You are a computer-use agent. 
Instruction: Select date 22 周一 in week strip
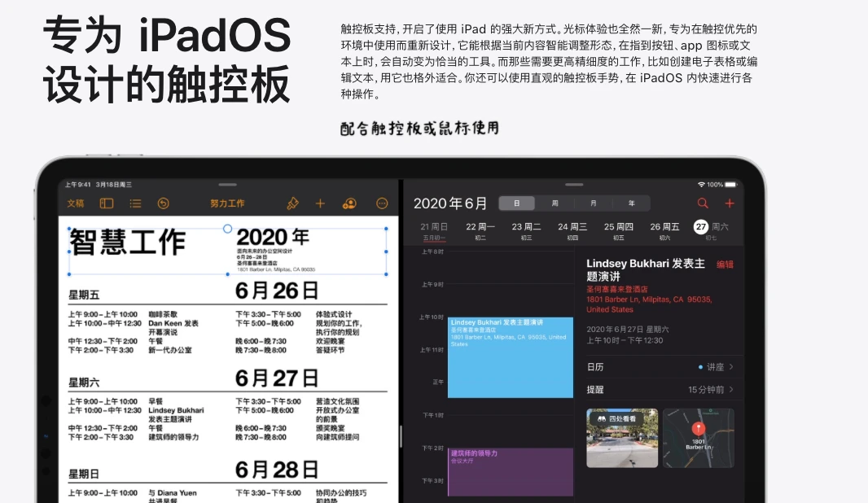click(x=480, y=231)
